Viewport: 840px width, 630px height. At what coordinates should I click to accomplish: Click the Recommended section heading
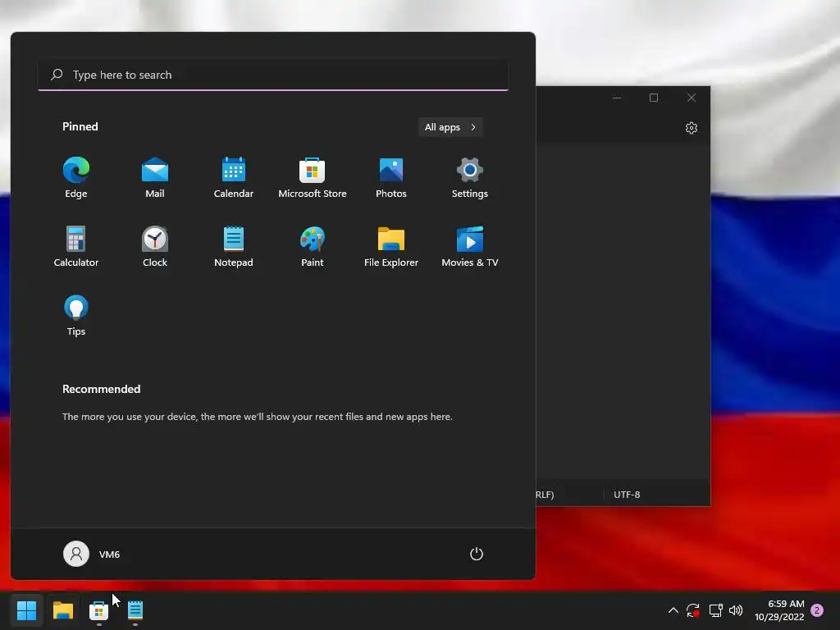coord(101,389)
